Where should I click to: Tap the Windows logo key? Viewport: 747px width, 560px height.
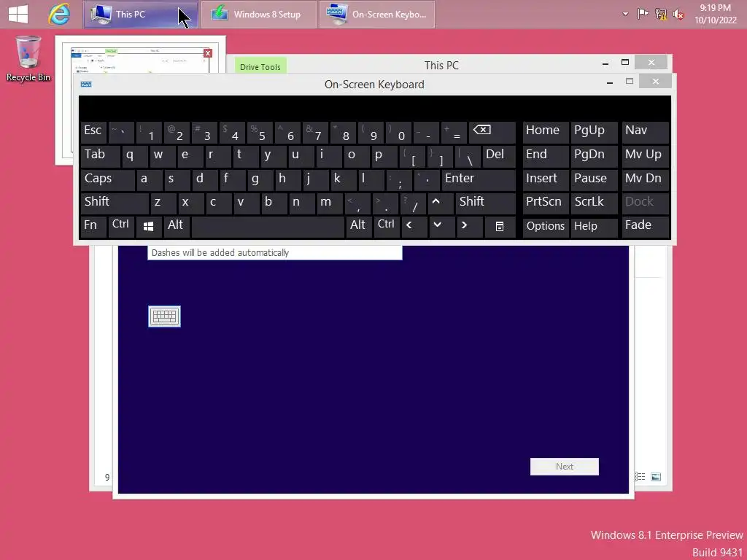[x=149, y=227]
